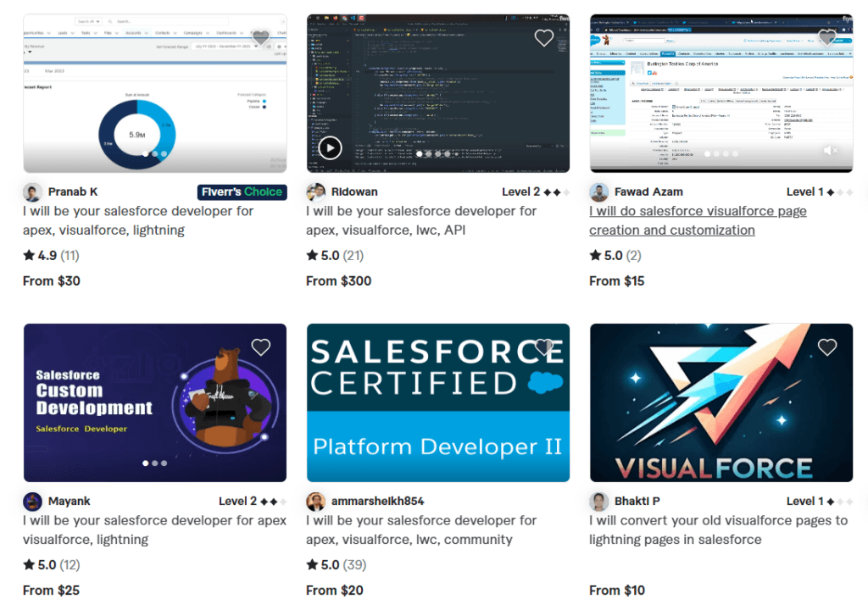The image size is (868, 610).
Task: Click the Fiverr's Choice badge
Action: tap(242, 192)
